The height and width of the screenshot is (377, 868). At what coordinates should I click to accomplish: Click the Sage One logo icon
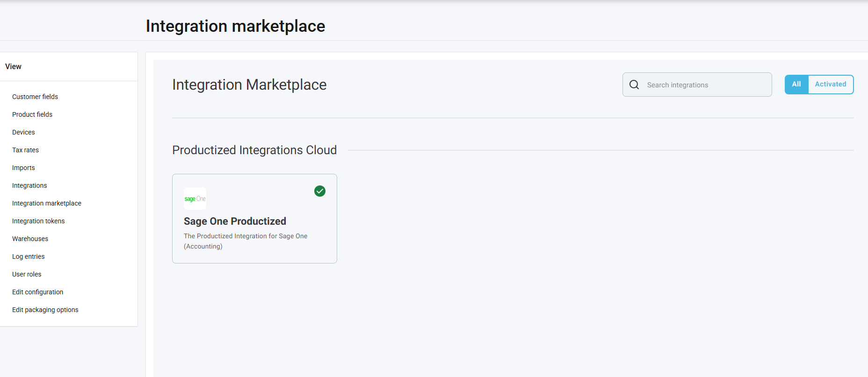click(x=195, y=199)
